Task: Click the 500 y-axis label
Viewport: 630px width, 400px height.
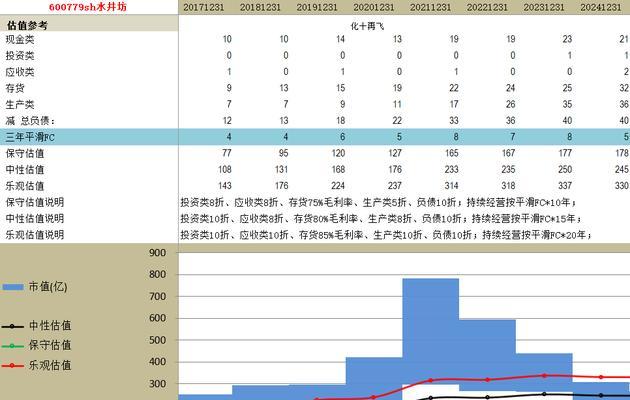Action: point(157,340)
